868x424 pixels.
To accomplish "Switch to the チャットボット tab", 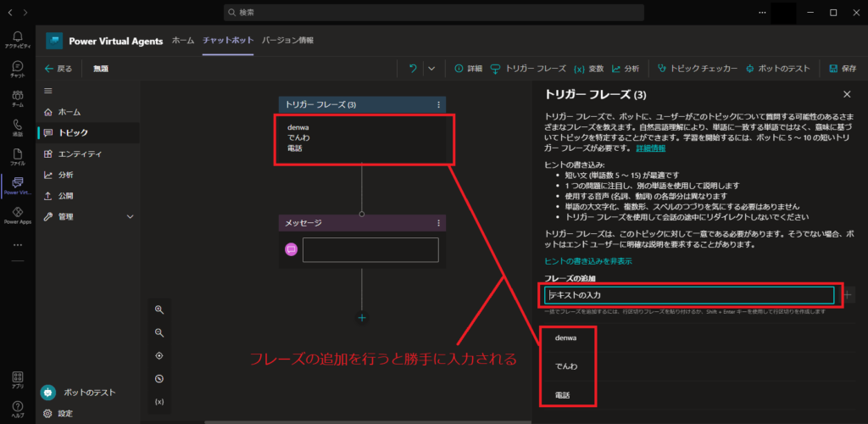I will pyautogui.click(x=228, y=41).
